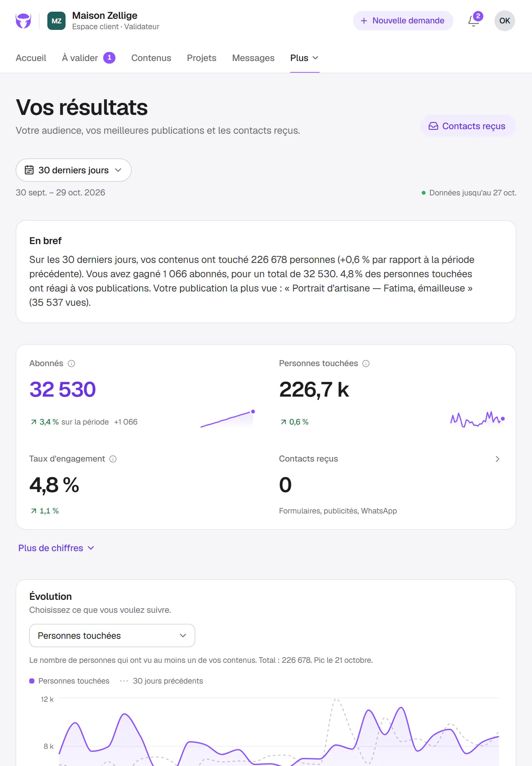Click the 4,8 % engagement value

coord(54,485)
